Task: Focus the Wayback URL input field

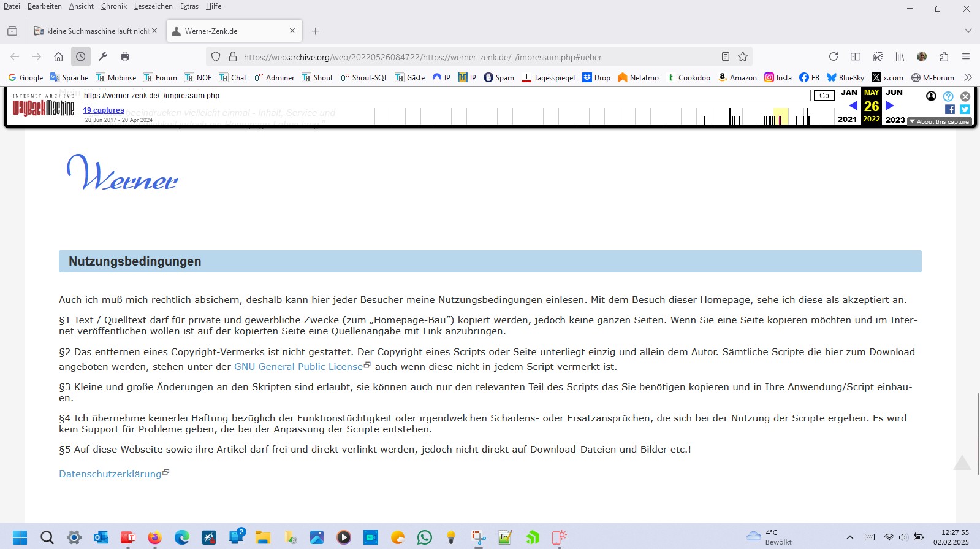Action: tap(447, 96)
